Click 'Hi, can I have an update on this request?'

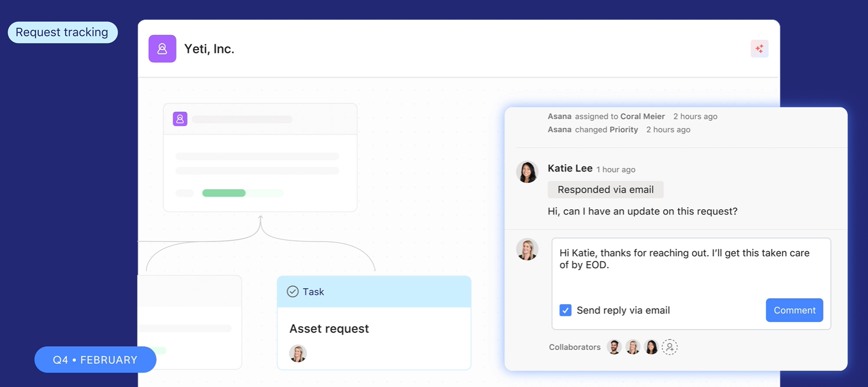pos(642,211)
